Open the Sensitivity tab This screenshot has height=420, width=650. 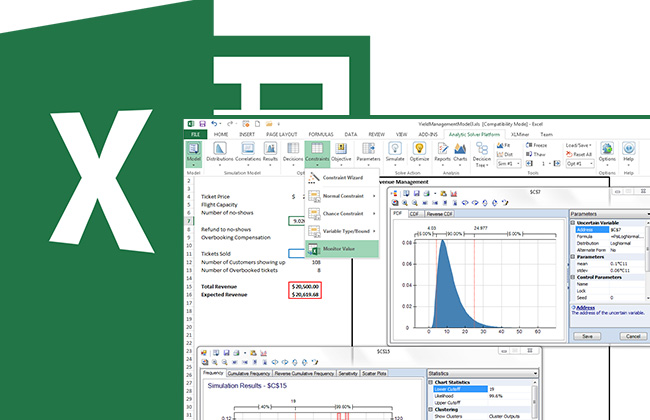pyautogui.click(x=348, y=374)
